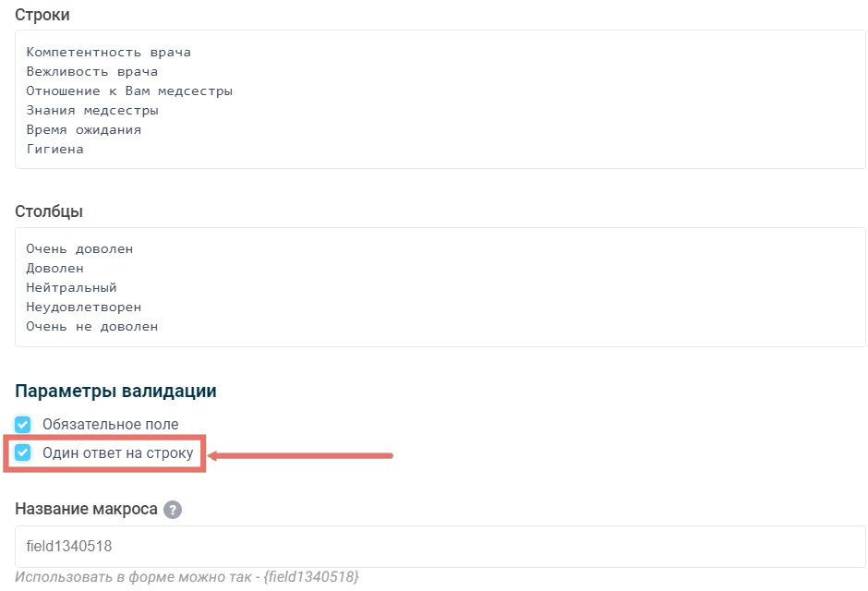
Task: Click the standalone "Доволен" column line
Action: [x=55, y=269]
